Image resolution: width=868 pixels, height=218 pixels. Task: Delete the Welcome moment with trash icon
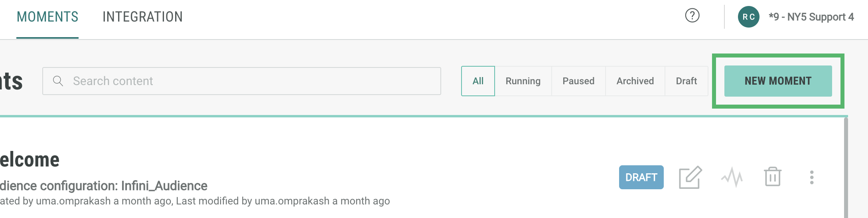772,177
